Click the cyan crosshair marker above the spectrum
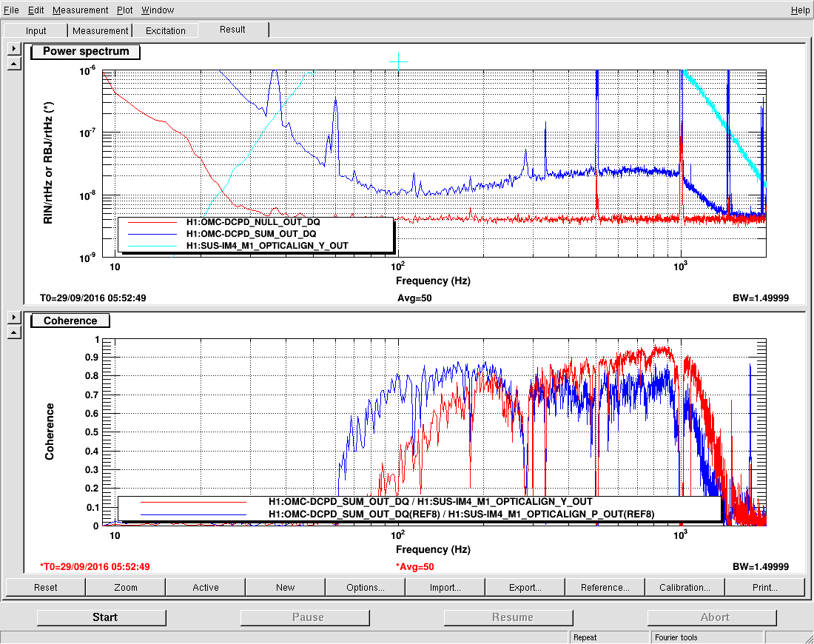The image size is (814, 644). pyautogui.click(x=399, y=62)
